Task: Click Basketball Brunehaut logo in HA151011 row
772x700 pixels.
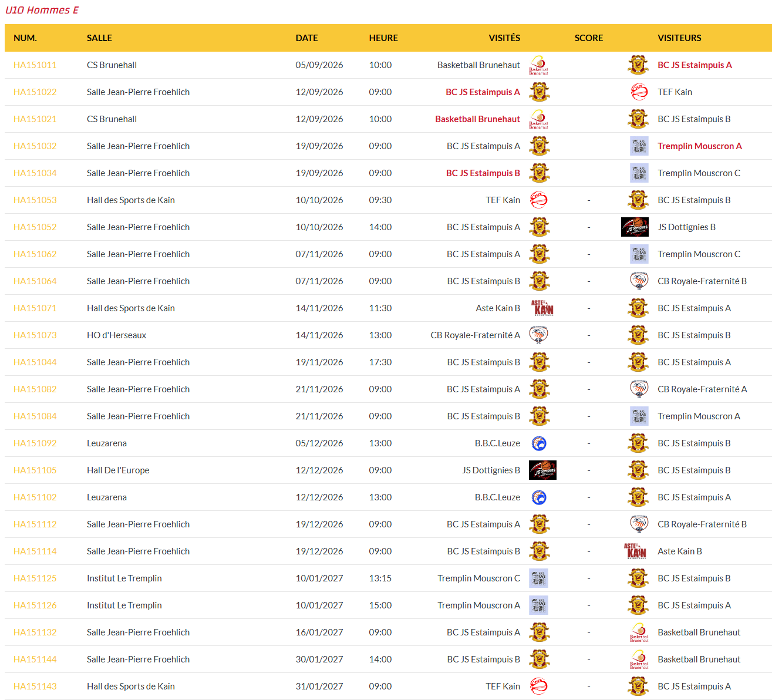Action: point(539,65)
